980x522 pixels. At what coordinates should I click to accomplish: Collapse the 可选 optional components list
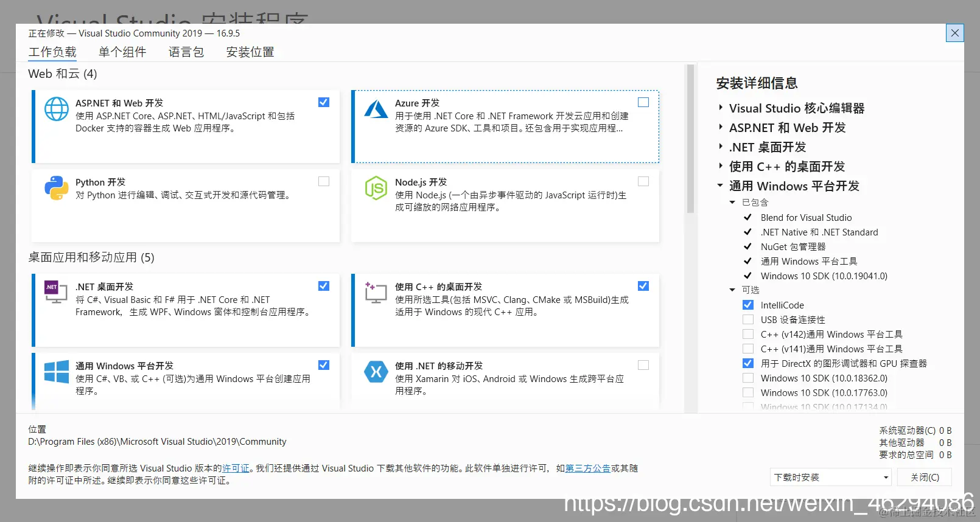point(732,290)
